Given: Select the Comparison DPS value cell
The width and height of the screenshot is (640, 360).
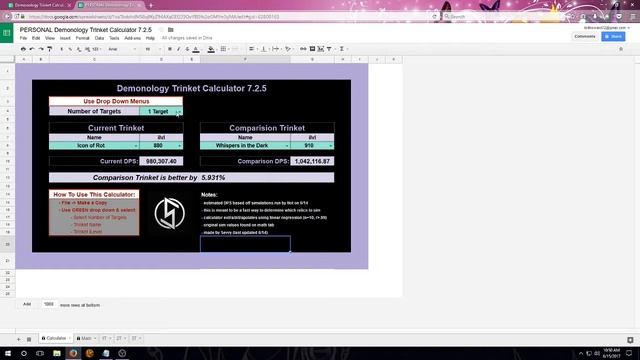Looking at the screenshot, I should tap(312, 161).
